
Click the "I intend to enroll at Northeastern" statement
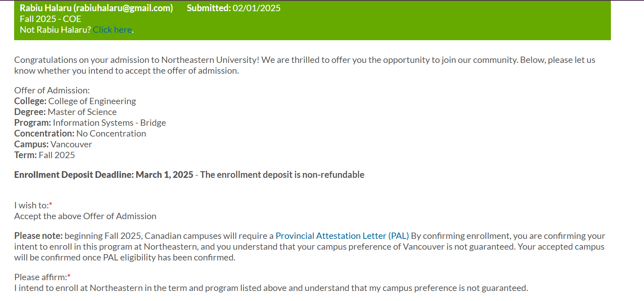tap(271, 288)
